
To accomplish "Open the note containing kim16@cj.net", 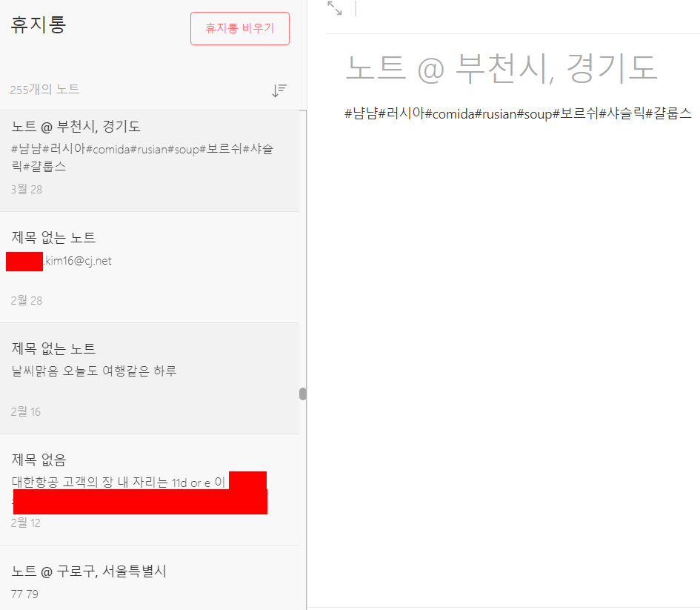I will [150, 268].
